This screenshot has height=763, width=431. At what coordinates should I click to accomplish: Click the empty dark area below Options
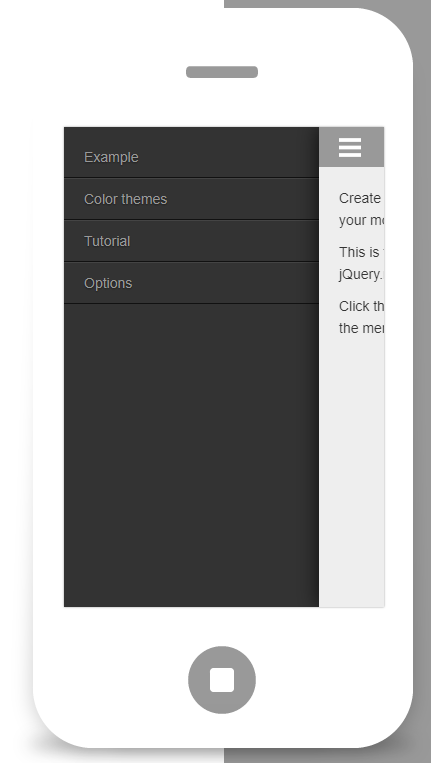(191, 455)
